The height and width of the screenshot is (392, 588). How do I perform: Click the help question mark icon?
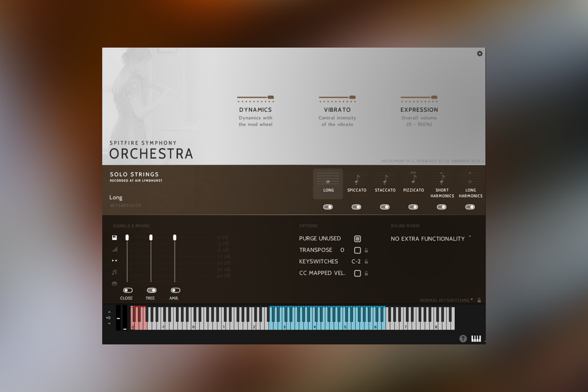point(462,339)
